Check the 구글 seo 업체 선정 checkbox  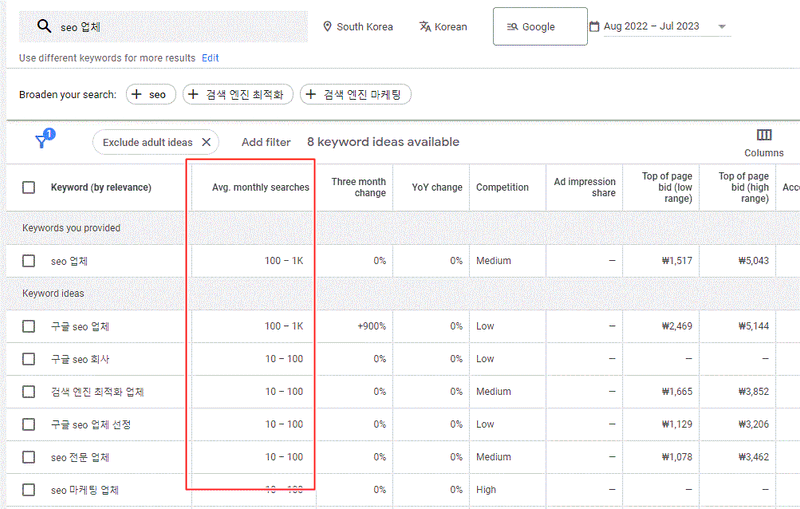point(29,424)
